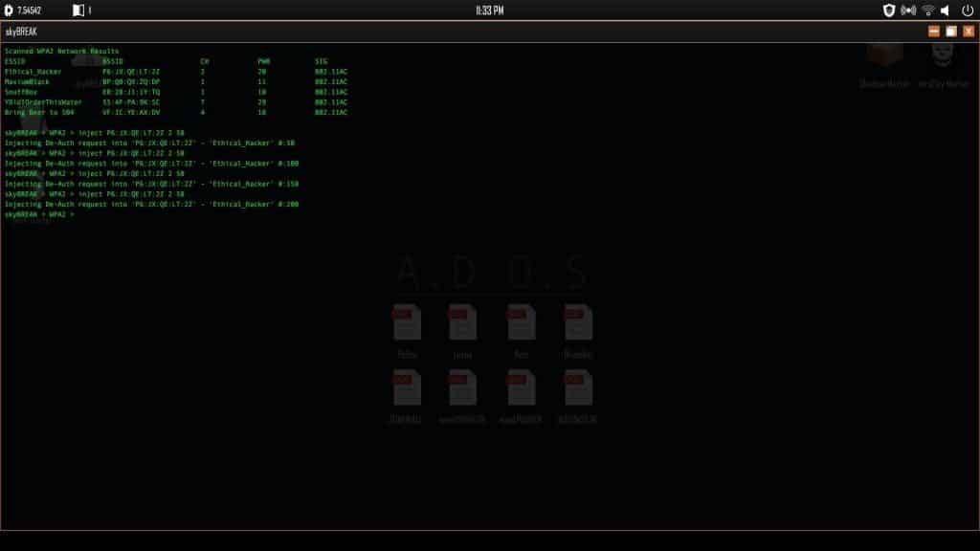This screenshot has height=551, width=980.
Task: Select the YOldIOrderThisWater network name
Action: [x=43, y=102]
